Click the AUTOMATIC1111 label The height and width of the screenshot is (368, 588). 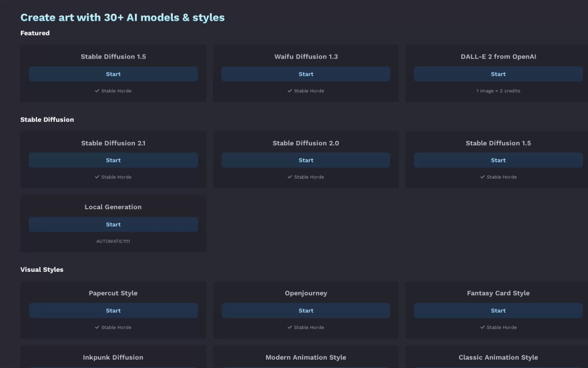coord(113,241)
